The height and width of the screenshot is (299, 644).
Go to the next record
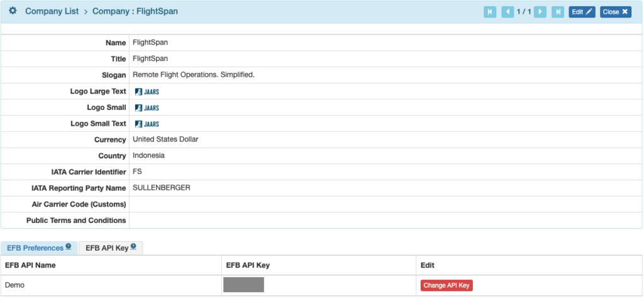click(x=540, y=12)
